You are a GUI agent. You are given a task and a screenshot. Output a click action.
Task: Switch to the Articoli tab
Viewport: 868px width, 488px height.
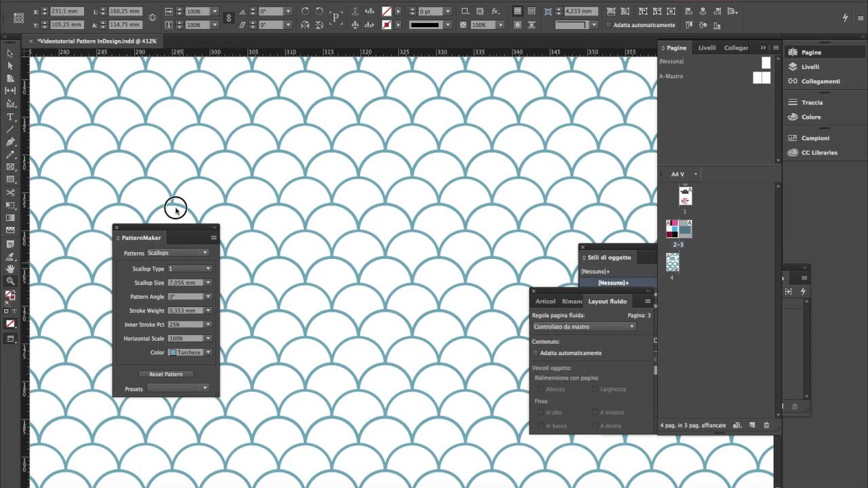pos(545,301)
